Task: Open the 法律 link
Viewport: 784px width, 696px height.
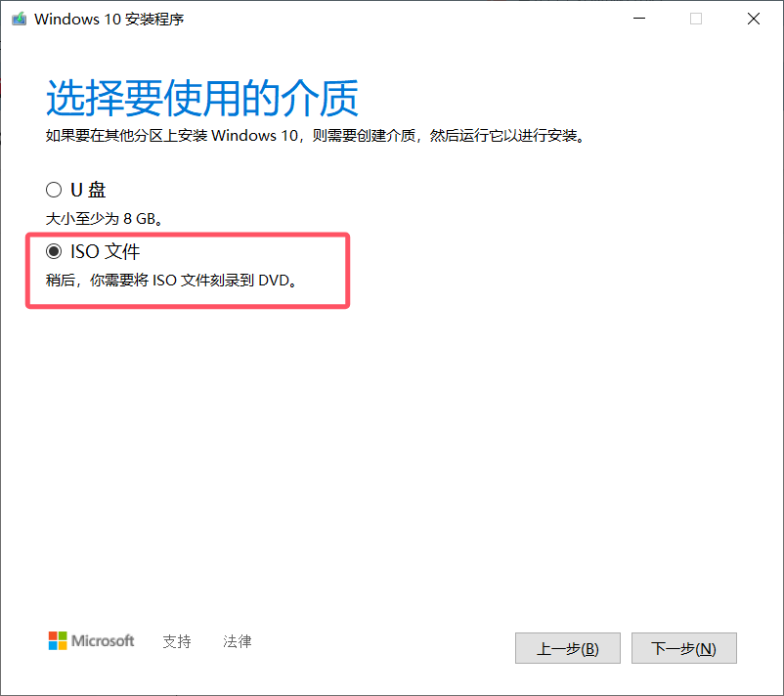Action: pos(237,641)
